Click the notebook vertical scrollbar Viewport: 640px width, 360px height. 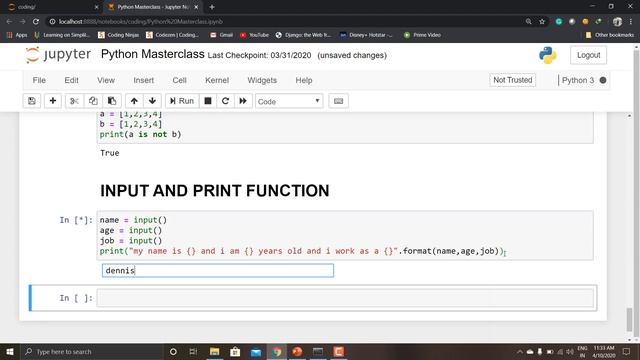(x=629, y=320)
